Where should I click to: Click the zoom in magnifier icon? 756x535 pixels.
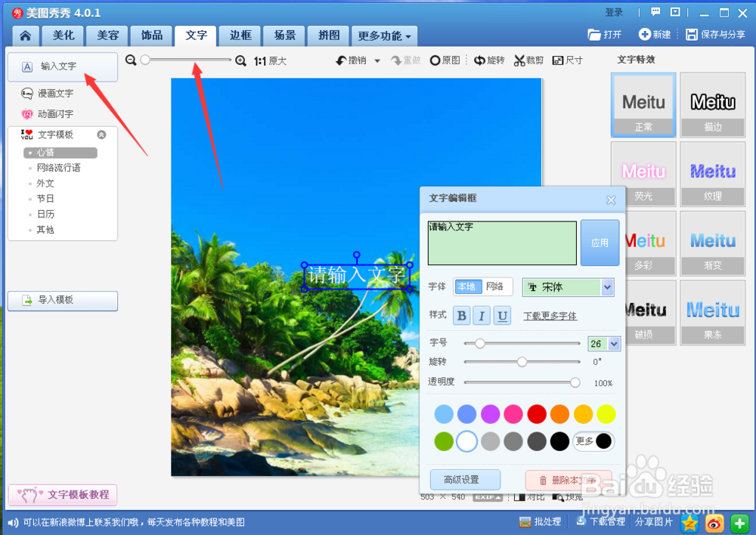pyautogui.click(x=240, y=60)
